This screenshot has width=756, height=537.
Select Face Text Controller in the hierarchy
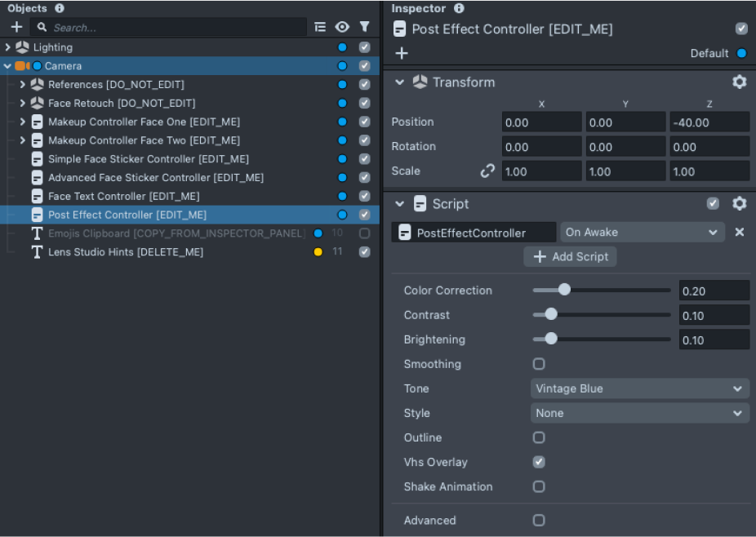point(123,196)
